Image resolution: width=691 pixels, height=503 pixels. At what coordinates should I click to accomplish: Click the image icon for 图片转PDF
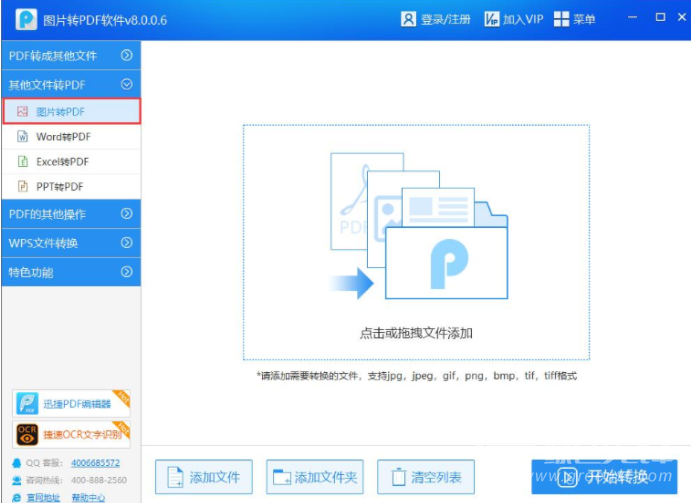(22, 111)
